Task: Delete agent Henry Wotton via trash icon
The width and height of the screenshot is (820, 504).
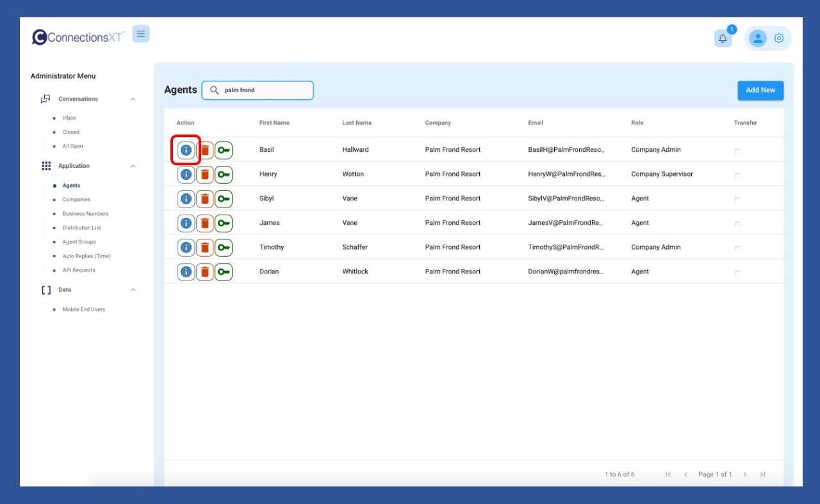Action: click(205, 174)
